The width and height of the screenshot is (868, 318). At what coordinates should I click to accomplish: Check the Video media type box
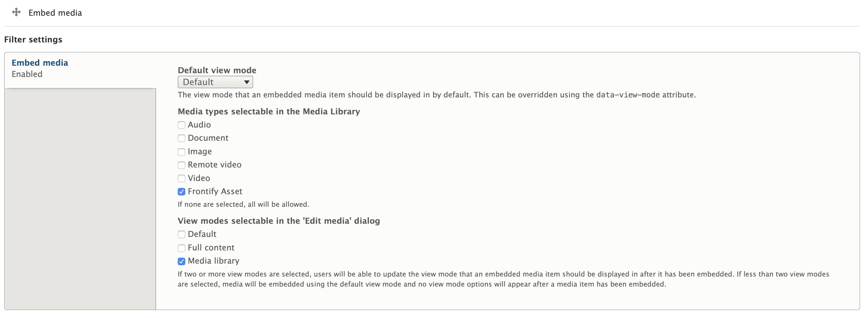(x=181, y=178)
